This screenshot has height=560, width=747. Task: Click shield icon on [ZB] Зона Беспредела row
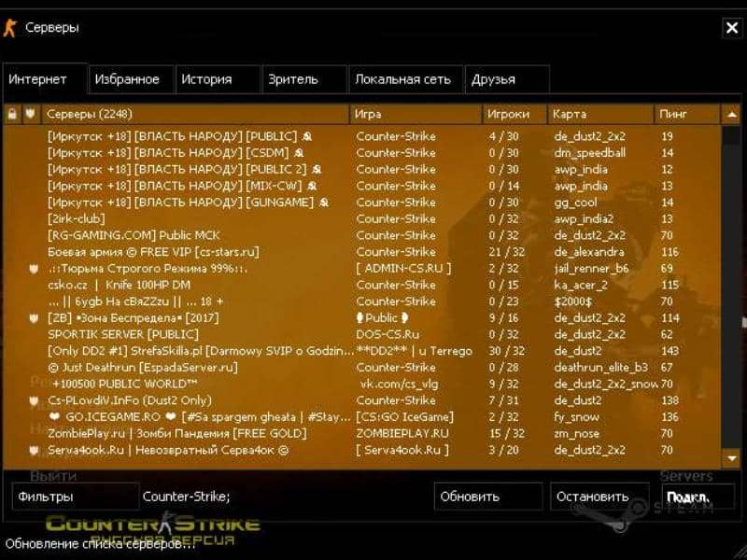point(34,318)
